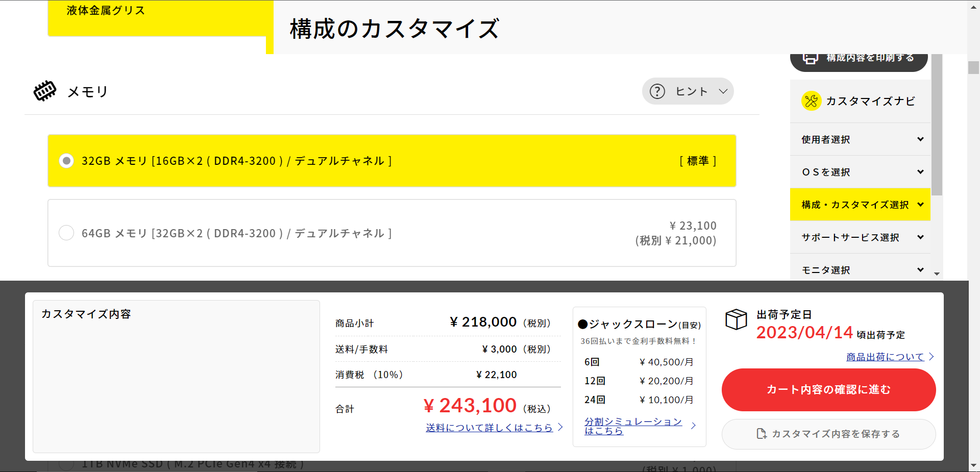Click the wrench icon on カスタマイズナビ
The height and width of the screenshot is (472, 980).
tap(812, 101)
